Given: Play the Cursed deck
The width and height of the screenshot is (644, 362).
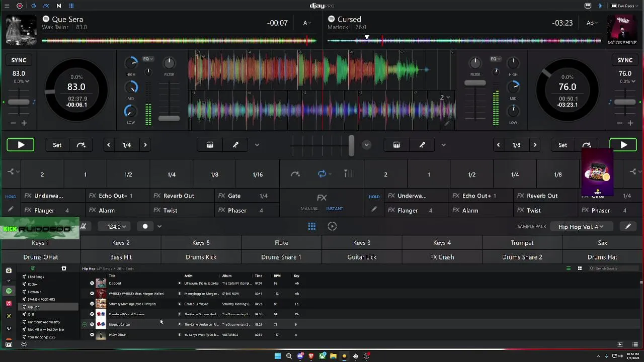Looking at the screenshot, I should click(x=623, y=145).
